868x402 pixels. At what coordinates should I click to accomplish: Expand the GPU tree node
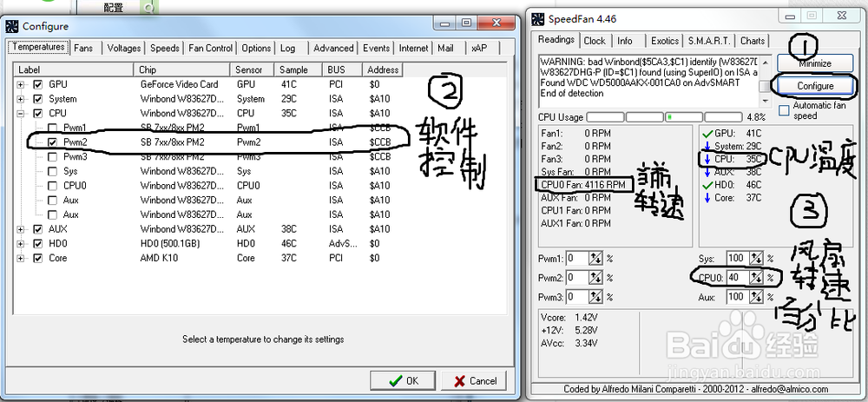(21, 85)
